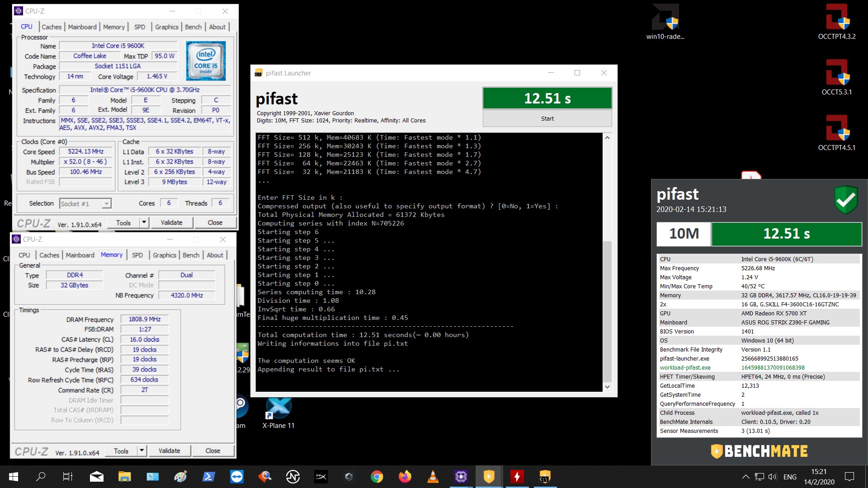868x488 pixels.
Task: Click the Memory CPU-Z window title icon
Action: [16, 239]
